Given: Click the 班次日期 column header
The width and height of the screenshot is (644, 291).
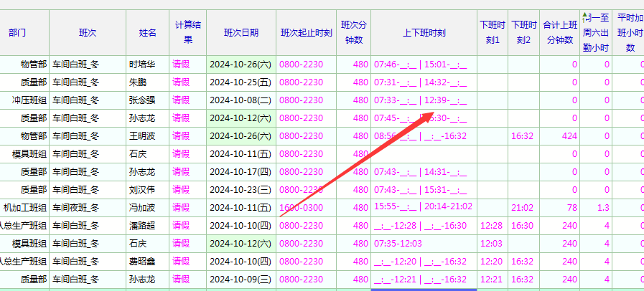Looking at the screenshot, I should [241, 33].
